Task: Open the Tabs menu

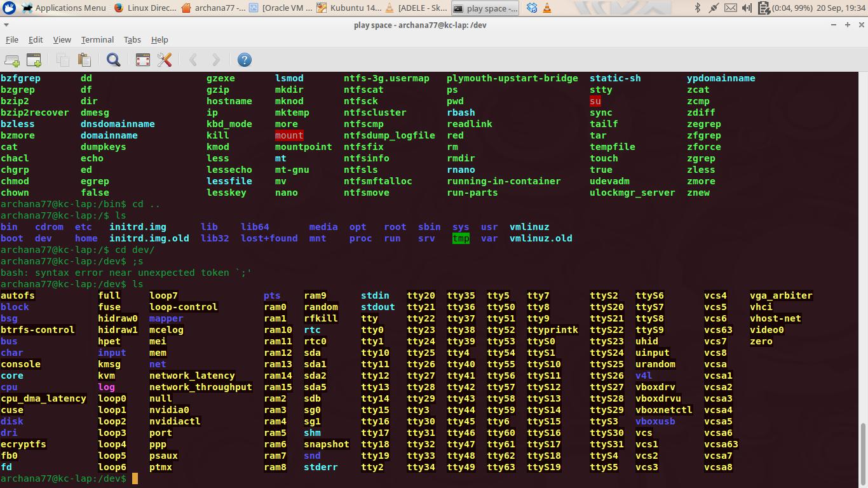Action: tap(132, 39)
